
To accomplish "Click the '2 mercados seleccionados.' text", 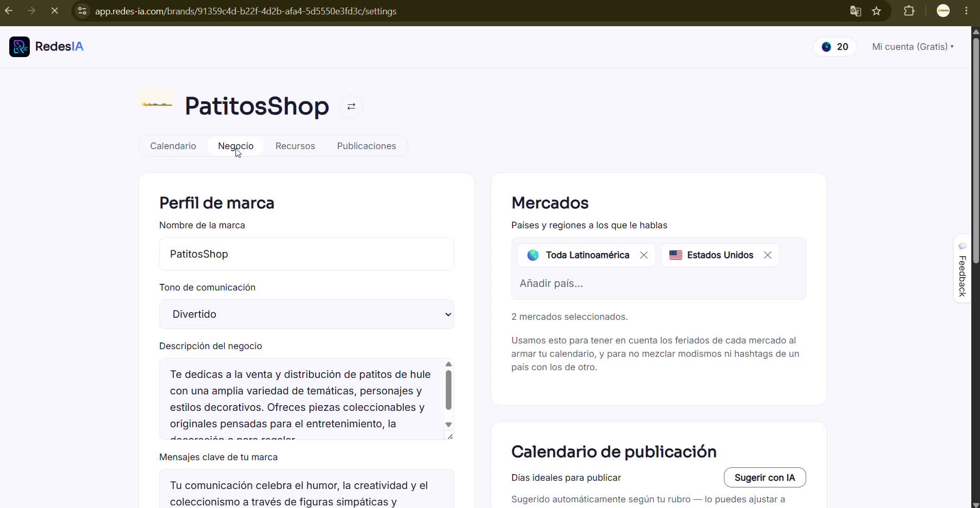I will (570, 317).
